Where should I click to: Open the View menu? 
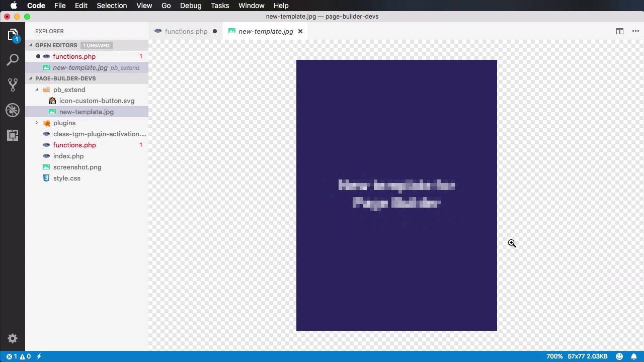[x=144, y=6]
